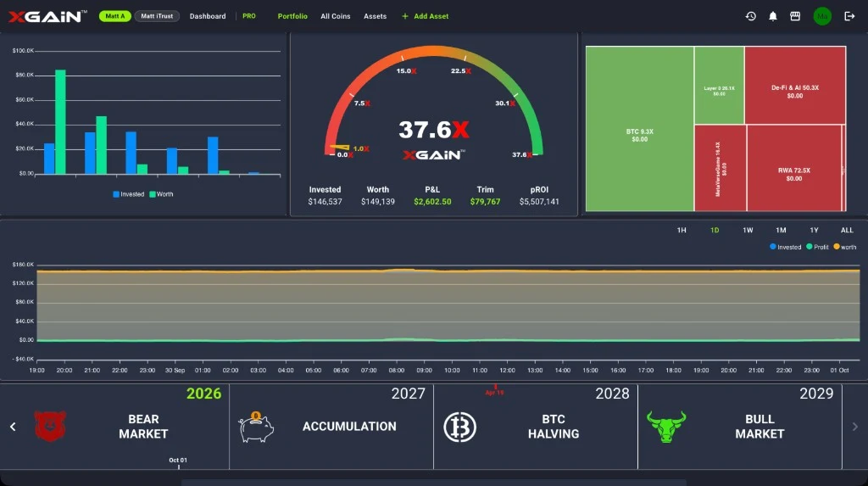Open the history clock icon

click(751, 16)
